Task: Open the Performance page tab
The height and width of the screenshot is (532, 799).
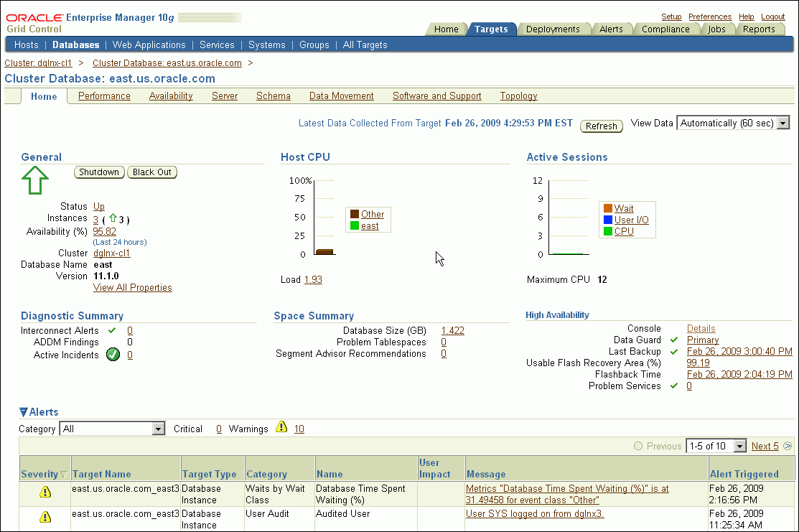Action: pos(105,95)
